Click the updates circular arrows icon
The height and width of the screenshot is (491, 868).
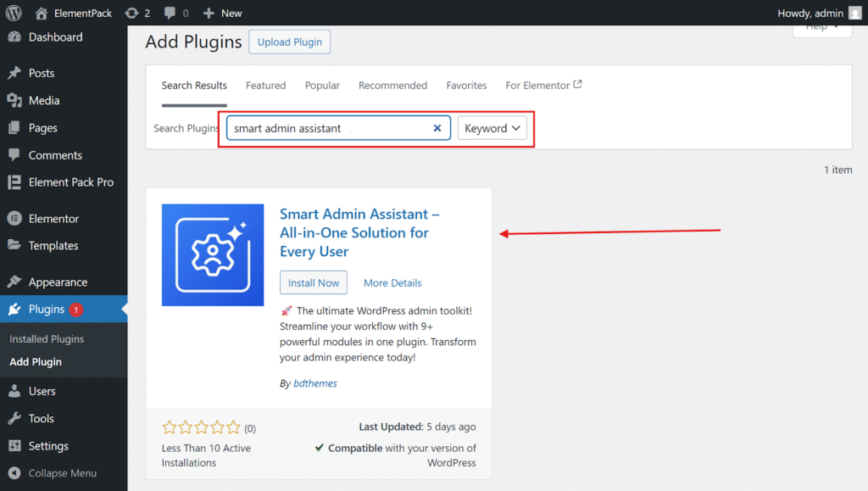[131, 13]
